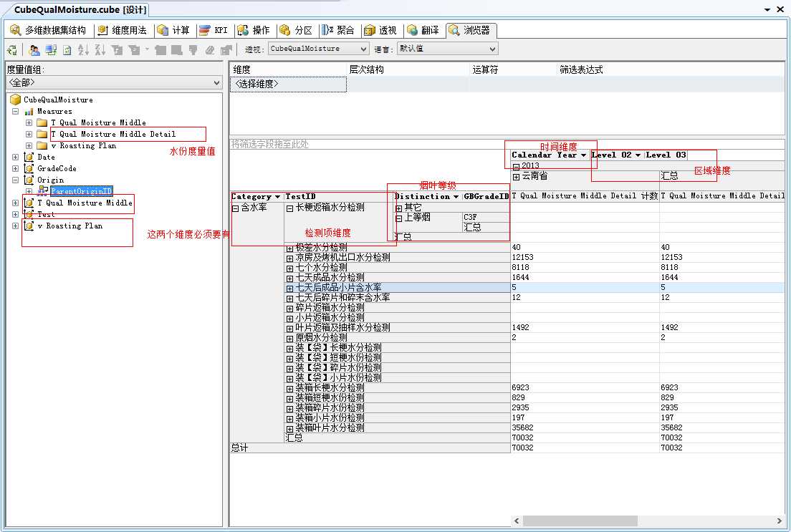Click the horizontal scrollbar right arrow
The image size is (791, 532).
point(779,521)
